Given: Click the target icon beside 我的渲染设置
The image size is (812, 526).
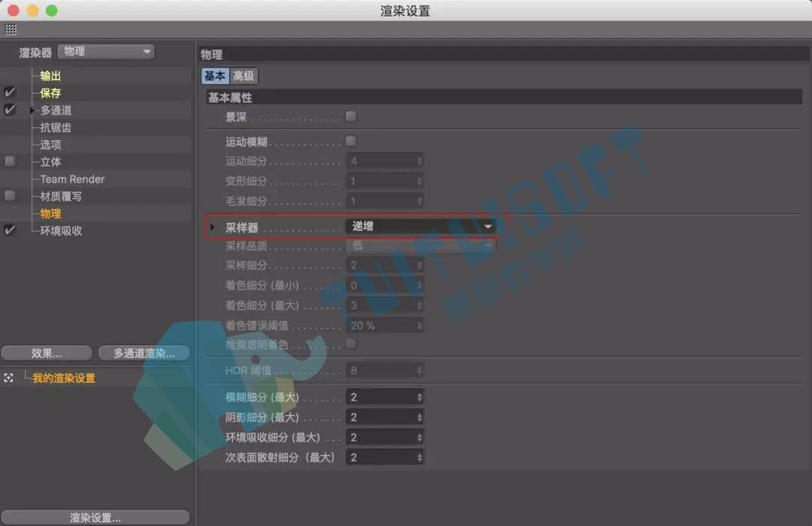Looking at the screenshot, I should (x=9, y=378).
